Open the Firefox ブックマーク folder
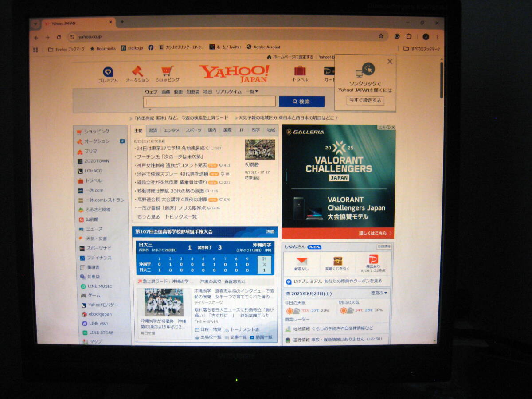The height and width of the screenshot is (399, 532). click(x=66, y=49)
